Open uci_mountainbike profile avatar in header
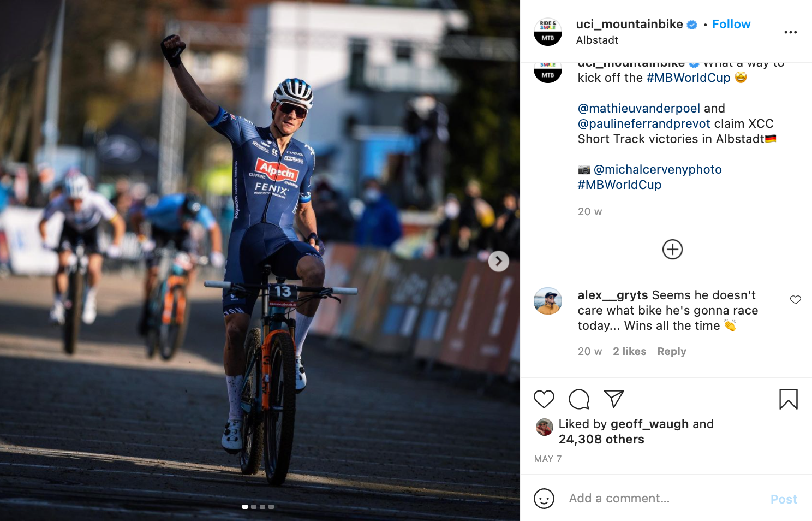The width and height of the screenshot is (812, 521). tap(548, 32)
